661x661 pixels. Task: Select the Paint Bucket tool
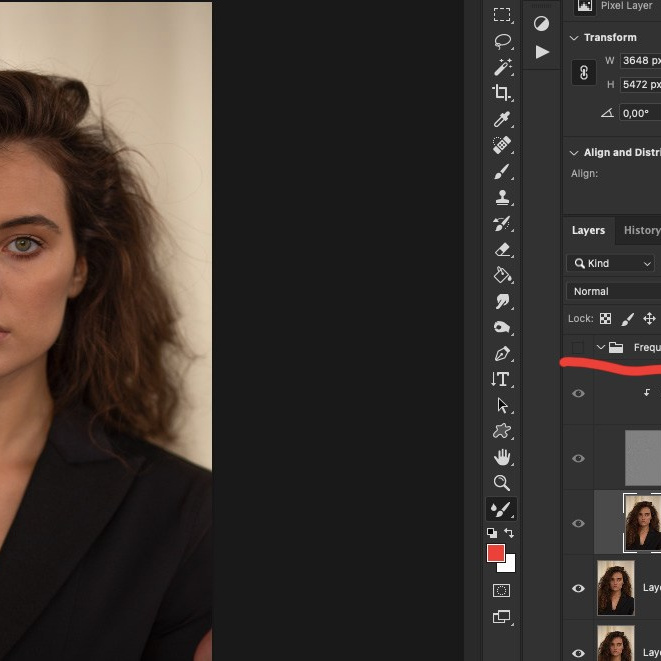pyautogui.click(x=502, y=276)
